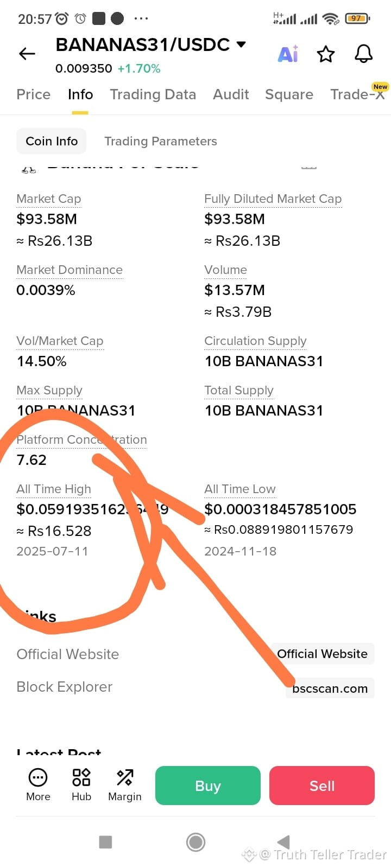Select the Audit tab

[231, 94]
